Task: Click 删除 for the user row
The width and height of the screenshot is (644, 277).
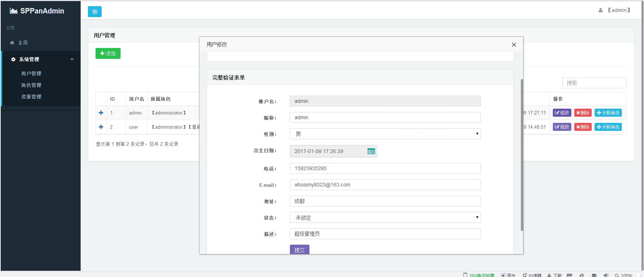Action: [x=583, y=127]
